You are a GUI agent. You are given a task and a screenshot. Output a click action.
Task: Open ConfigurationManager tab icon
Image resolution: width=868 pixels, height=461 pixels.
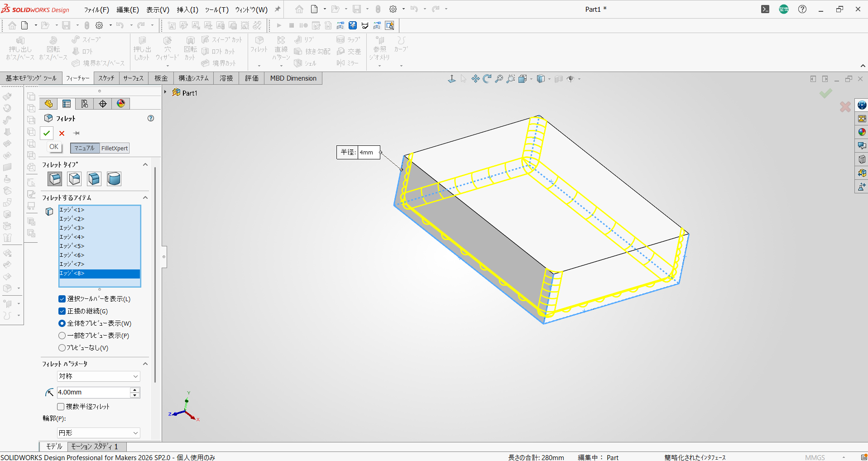click(x=85, y=104)
